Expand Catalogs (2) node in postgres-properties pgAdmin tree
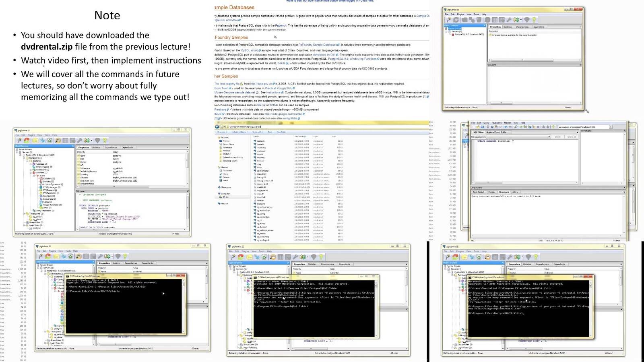This screenshot has width=644, height=362. (31, 164)
